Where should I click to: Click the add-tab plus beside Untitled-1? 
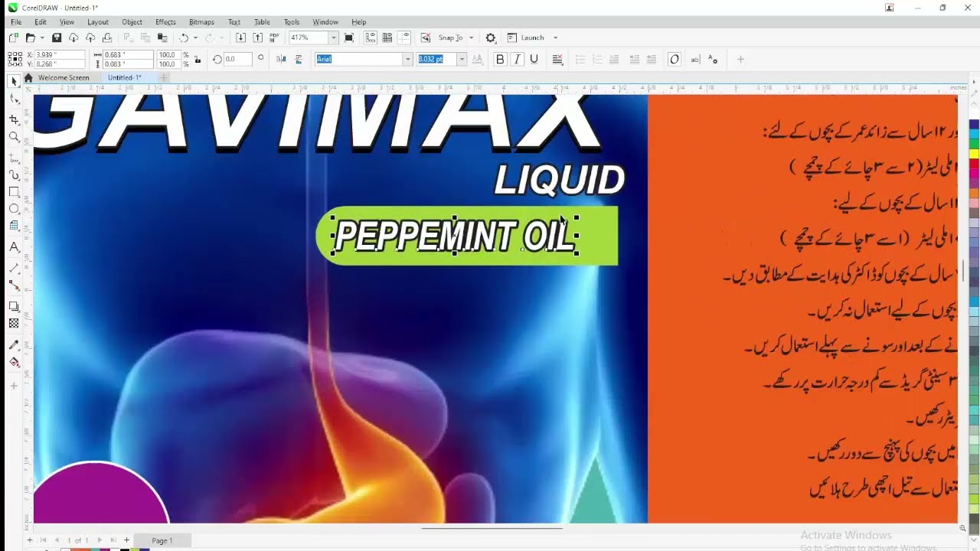[x=163, y=77]
